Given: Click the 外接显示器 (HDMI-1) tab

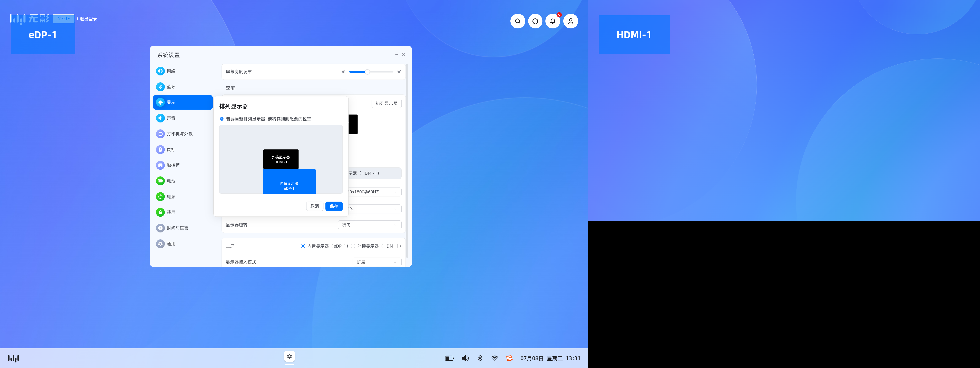Looking at the screenshot, I should coord(375,173).
